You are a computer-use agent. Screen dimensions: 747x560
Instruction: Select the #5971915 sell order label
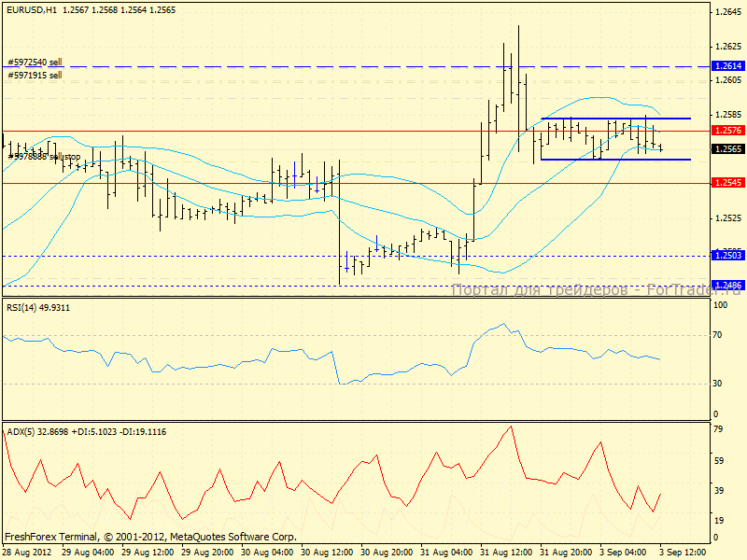pyautogui.click(x=35, y=75)
